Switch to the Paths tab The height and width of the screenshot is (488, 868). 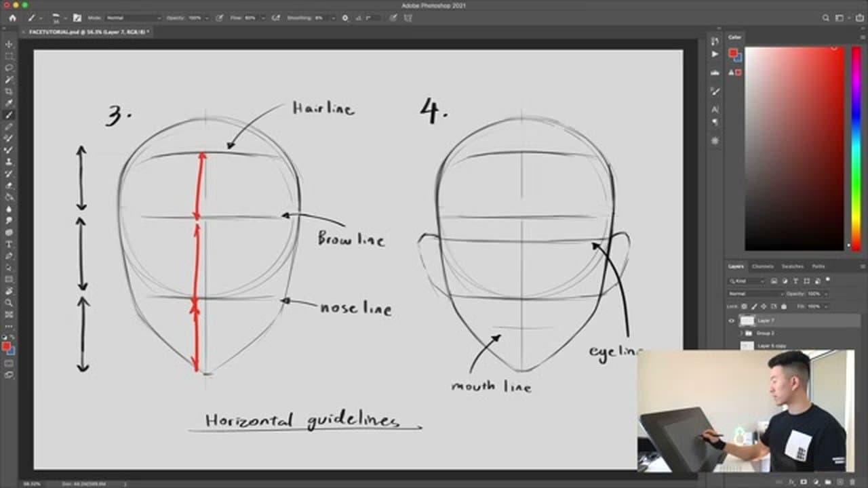(818, 266)
